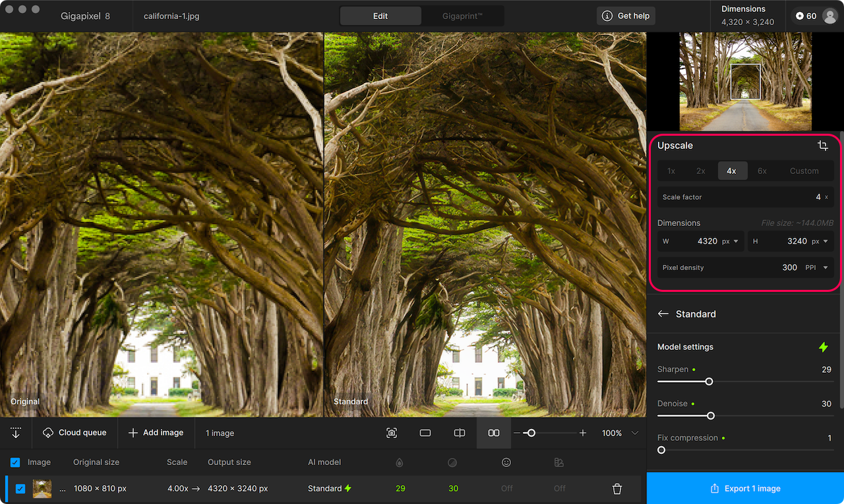Click the Get help button
Screen dimensions: 844x504
pyautogui.click(x=626, y=16)
